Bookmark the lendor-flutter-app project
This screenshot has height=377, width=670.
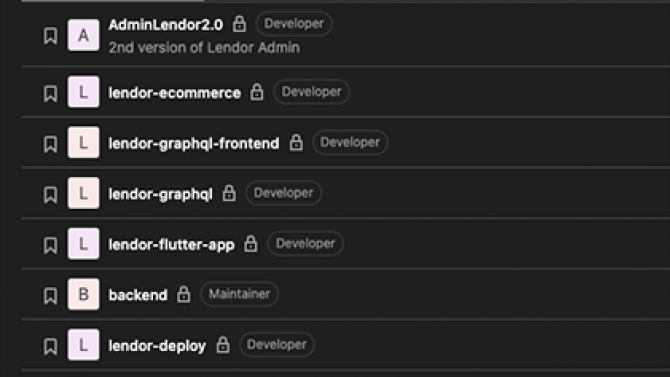point(50,245)
